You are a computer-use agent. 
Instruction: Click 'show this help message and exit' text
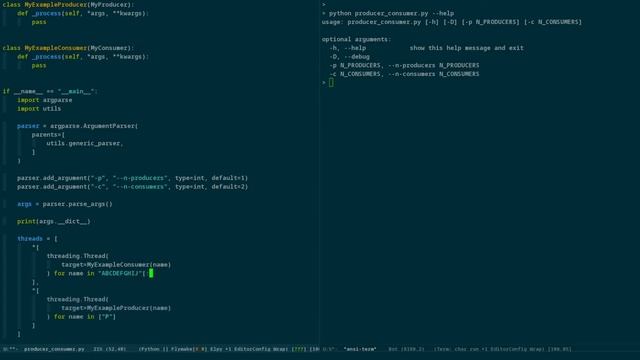point(467,48)
